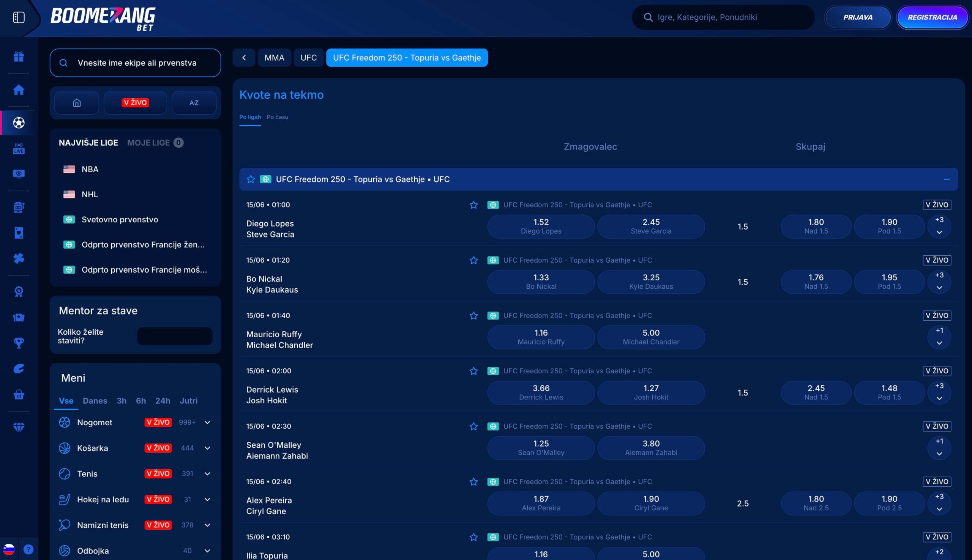Screen dimensions: 972x560
Task: Change language via Slovenian flag icon
Action: (x=8, y=549)
